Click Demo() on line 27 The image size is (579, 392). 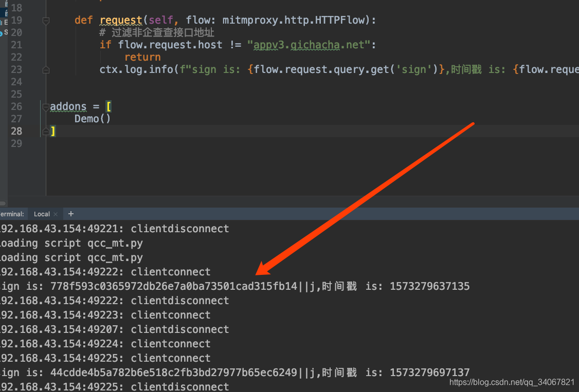(93, 119)
